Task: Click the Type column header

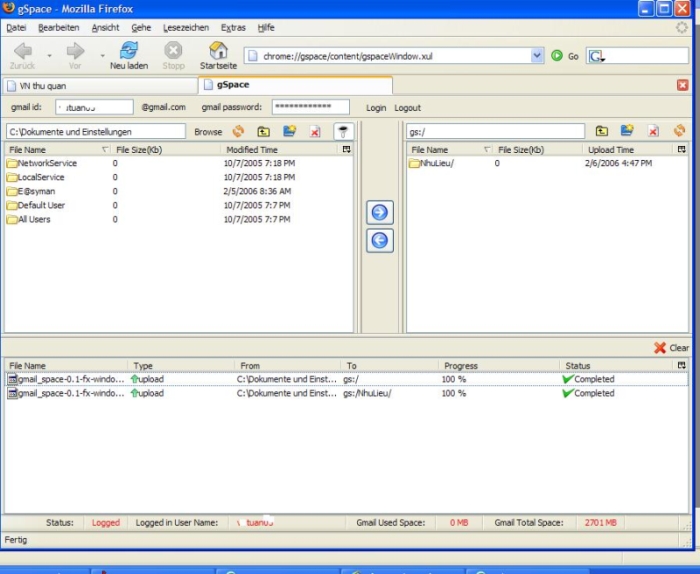Action: tap(181, 366)
